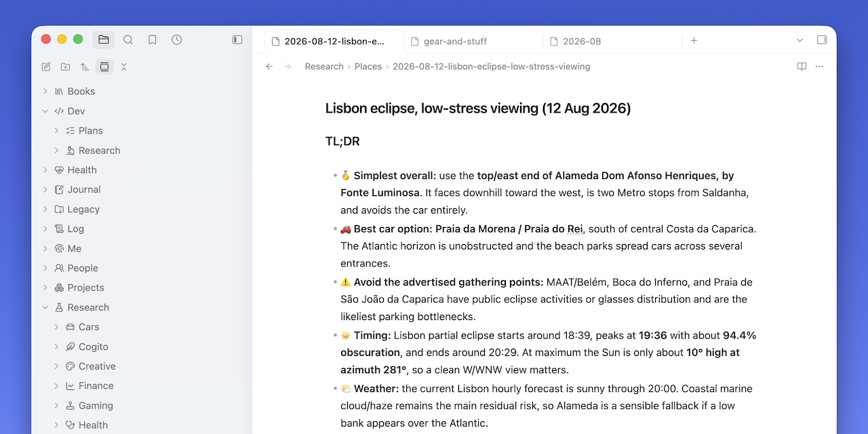Expand the Books folder chevron
This screenshot has width=868, height=434.
coord(45,91)
